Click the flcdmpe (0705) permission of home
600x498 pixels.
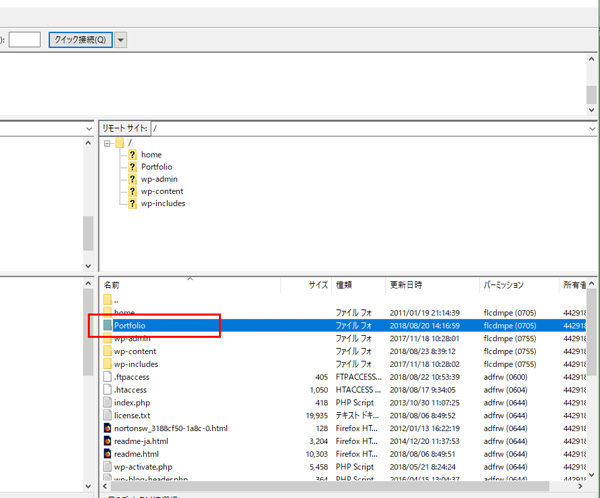tap(510, 313)
